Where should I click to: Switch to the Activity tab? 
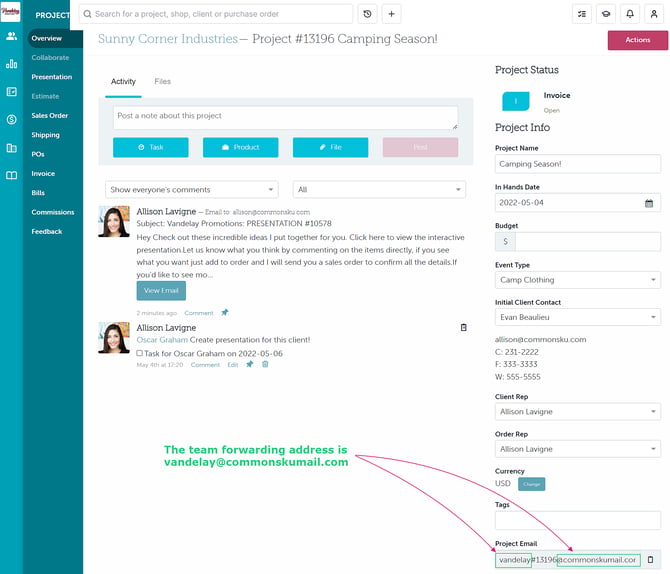[x=123, y=82]
